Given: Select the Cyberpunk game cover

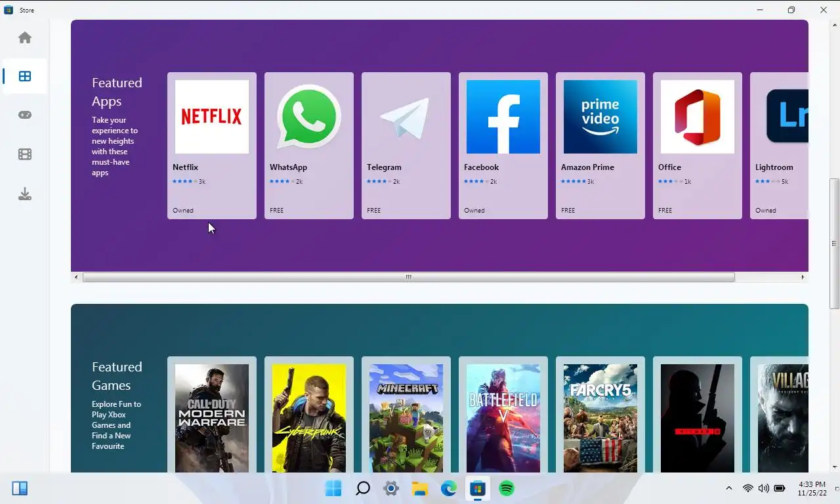Looking at the screenshot, I should [309, 418].
